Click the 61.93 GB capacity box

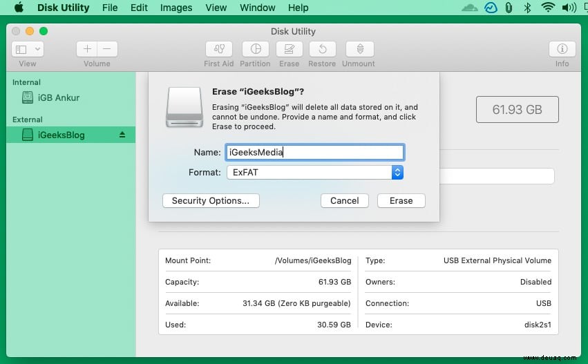pyautogui.click(x=517, y=109)
